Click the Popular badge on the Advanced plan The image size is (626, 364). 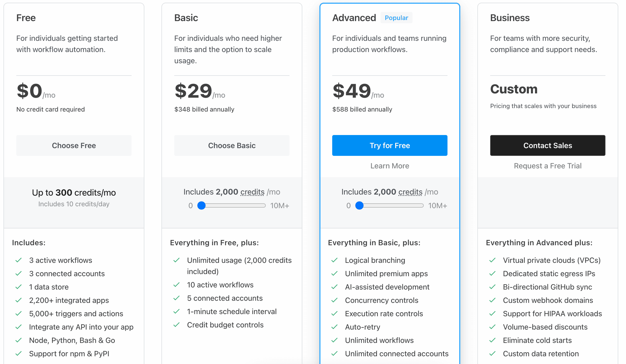[396, 18]
